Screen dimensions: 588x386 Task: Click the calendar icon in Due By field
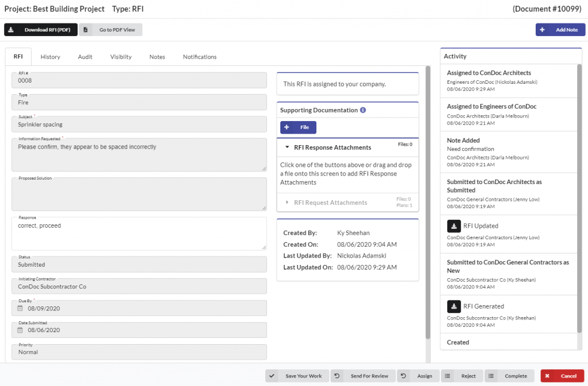tap(20, 308)
